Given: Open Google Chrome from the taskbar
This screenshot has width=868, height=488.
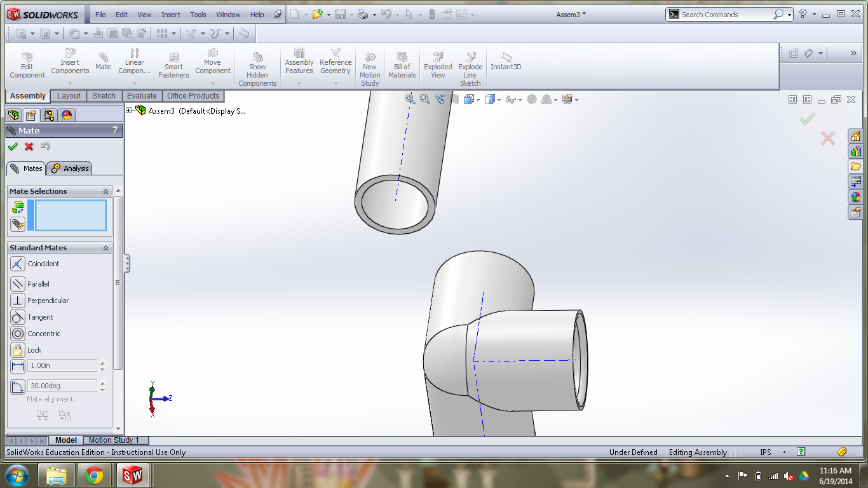Looking at the screenshot, I should pos(94,475).
